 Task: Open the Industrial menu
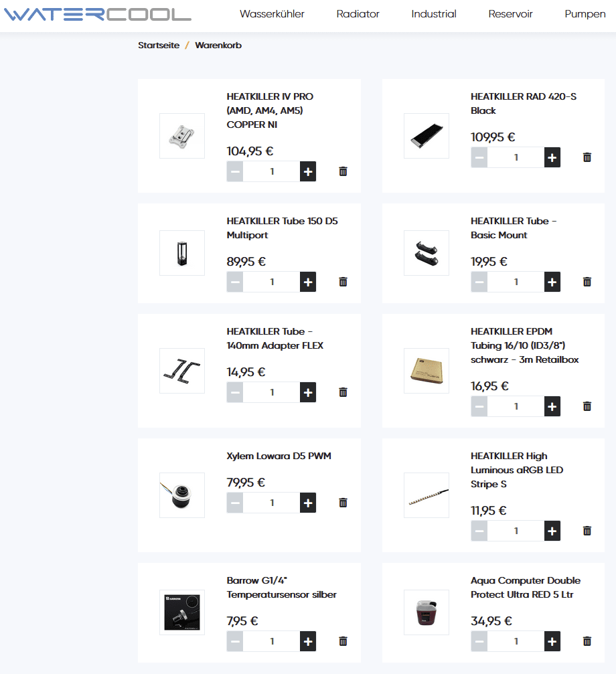click(x=433, y=14)
